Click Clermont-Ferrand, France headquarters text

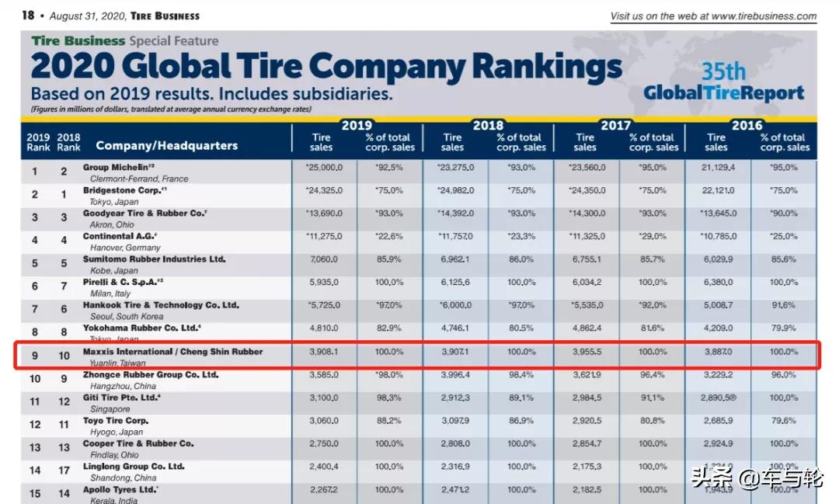[x=139, y=179]
